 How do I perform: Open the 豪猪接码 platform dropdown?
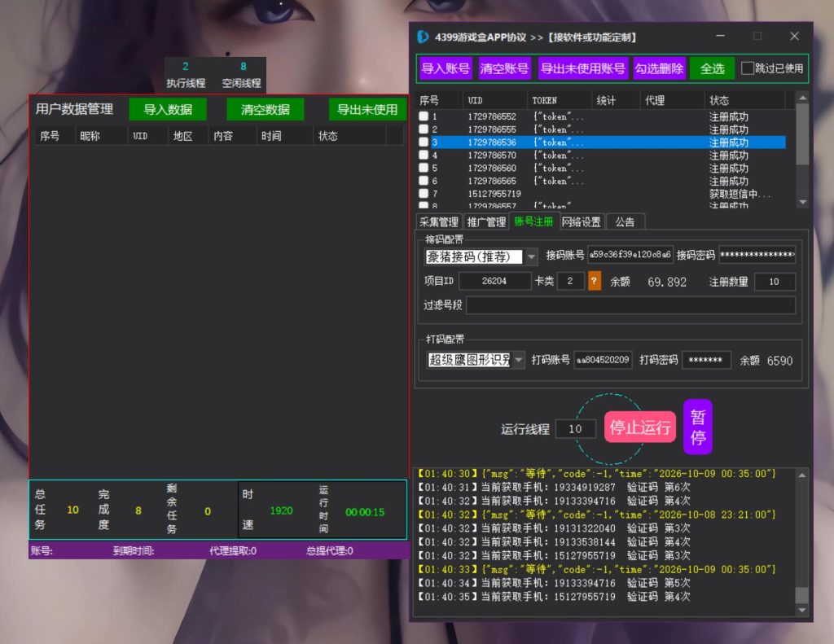click(531, 256)
